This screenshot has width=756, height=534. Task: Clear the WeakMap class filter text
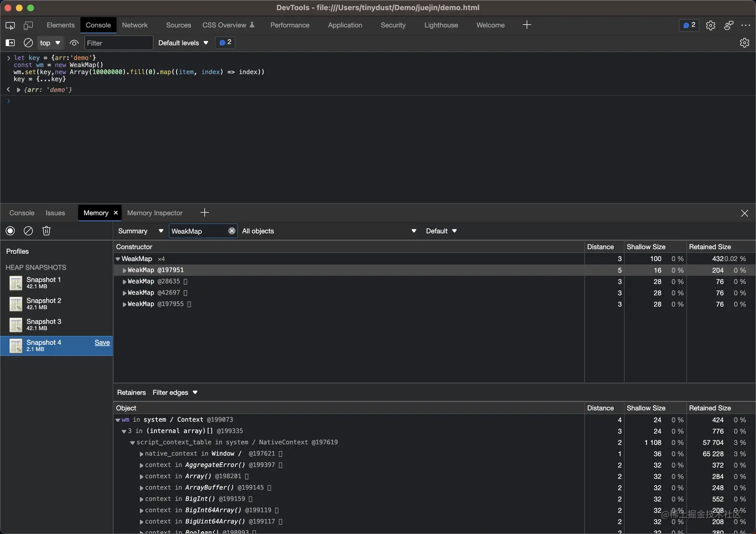point(231,231)
